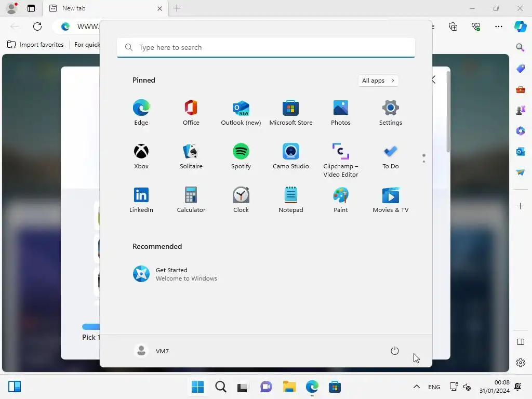Open Clipchamp Video Editor

coord(341,160)
